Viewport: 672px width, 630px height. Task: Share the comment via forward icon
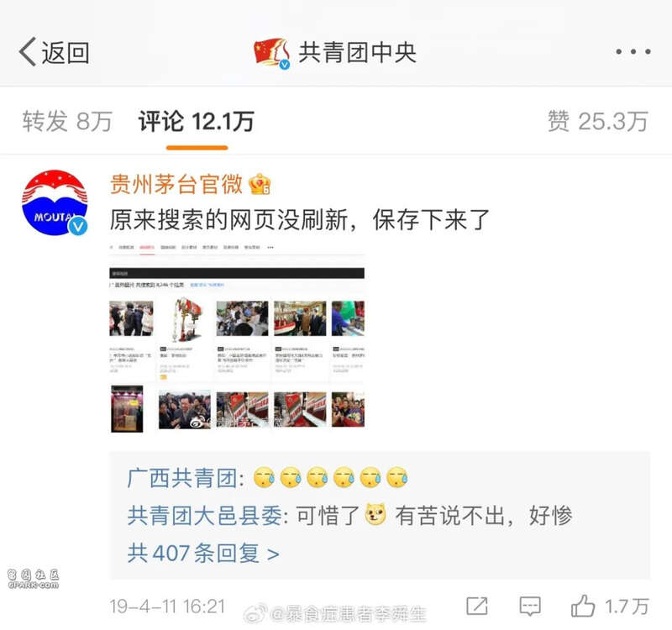point(476,606)
